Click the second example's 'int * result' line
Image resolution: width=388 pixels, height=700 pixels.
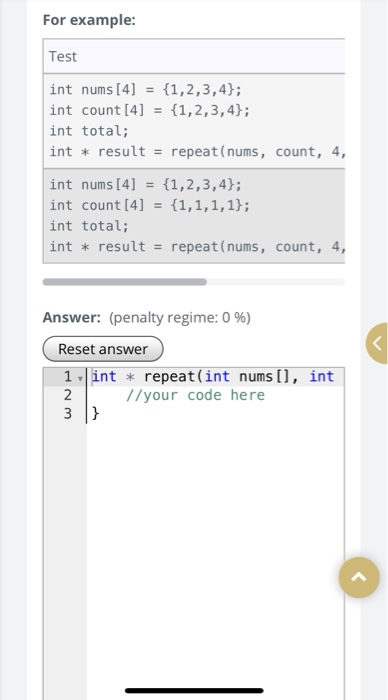197,246
